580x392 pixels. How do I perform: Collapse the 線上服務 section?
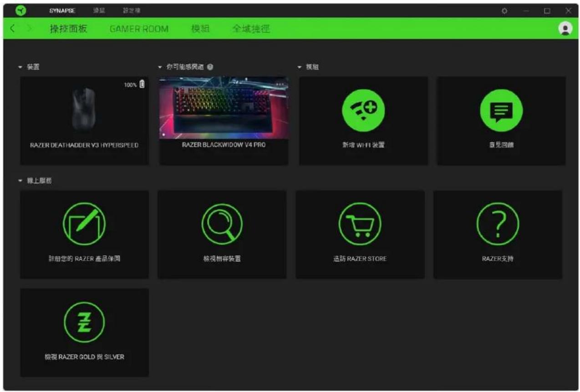(20, 181)
